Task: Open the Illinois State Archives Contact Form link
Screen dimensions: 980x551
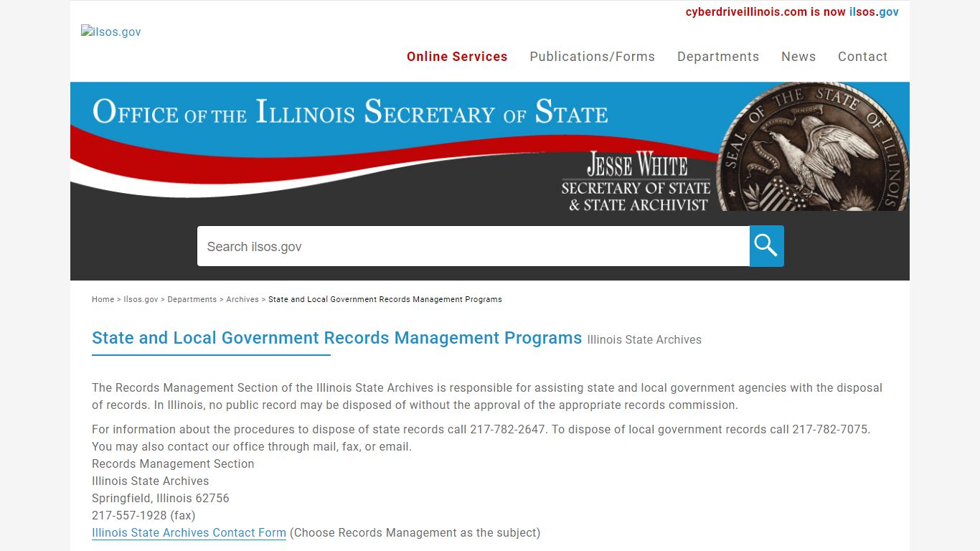Action: pyautogui.click(x=189, y=532)
